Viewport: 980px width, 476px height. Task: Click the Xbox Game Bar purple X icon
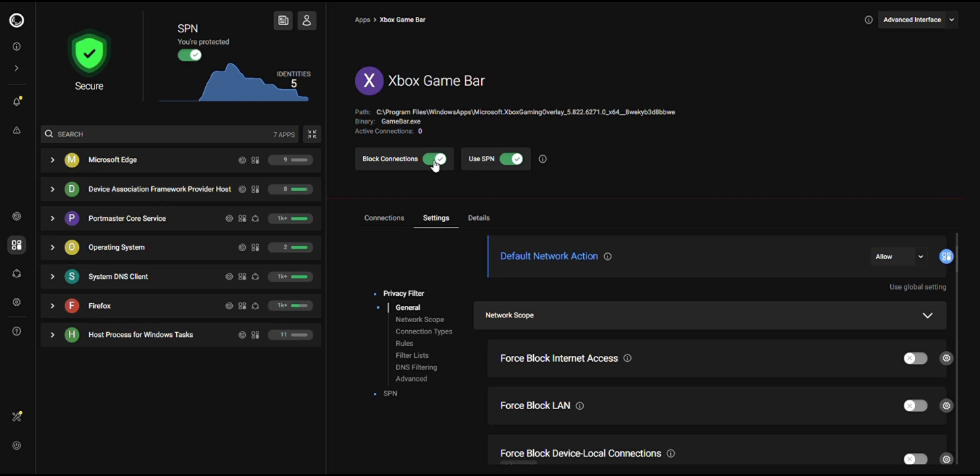click(x=369, y=81)
